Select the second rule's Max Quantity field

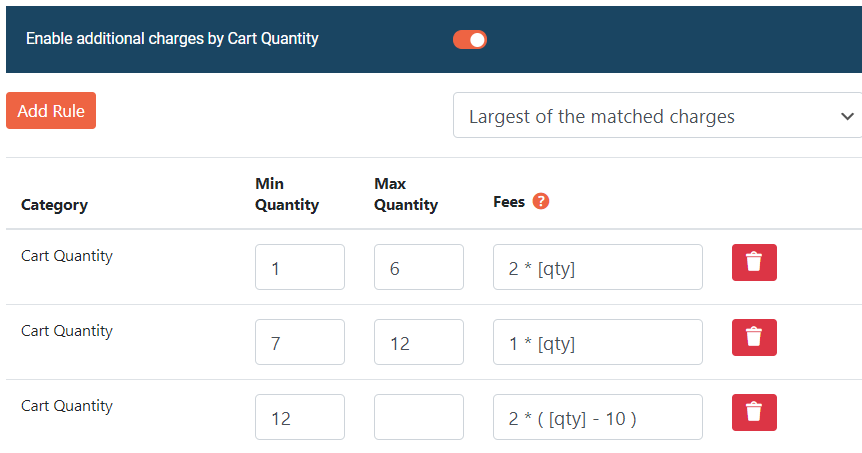419,343
